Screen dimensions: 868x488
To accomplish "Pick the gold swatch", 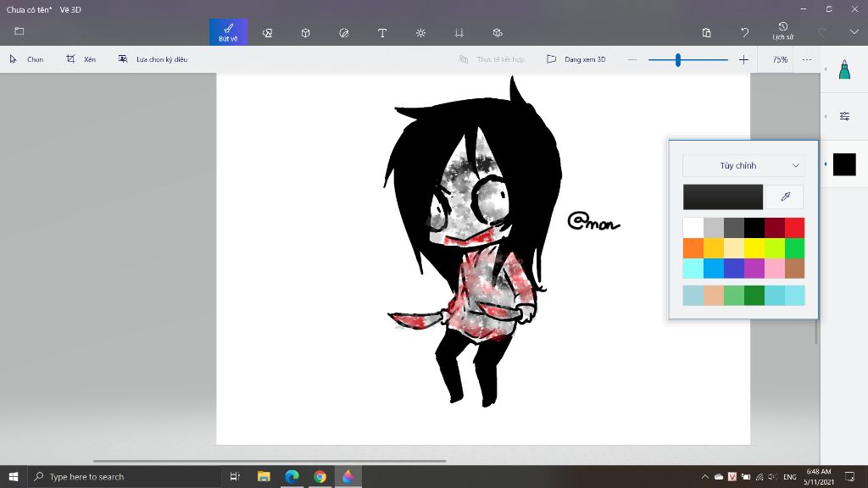I will pos(713,248).
